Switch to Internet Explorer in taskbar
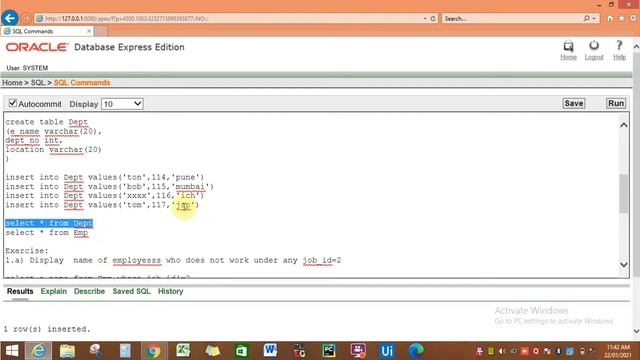Screen dimensions: 640x360 39,351
